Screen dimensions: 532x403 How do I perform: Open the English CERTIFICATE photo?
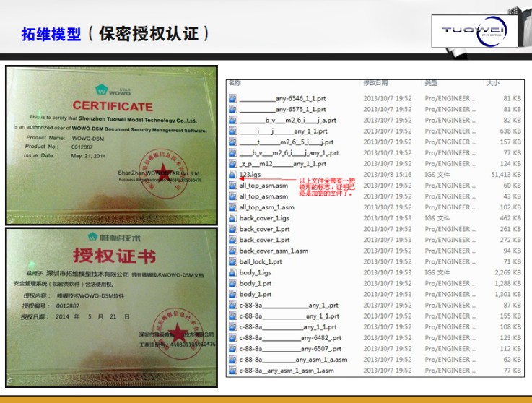[111, 145]
